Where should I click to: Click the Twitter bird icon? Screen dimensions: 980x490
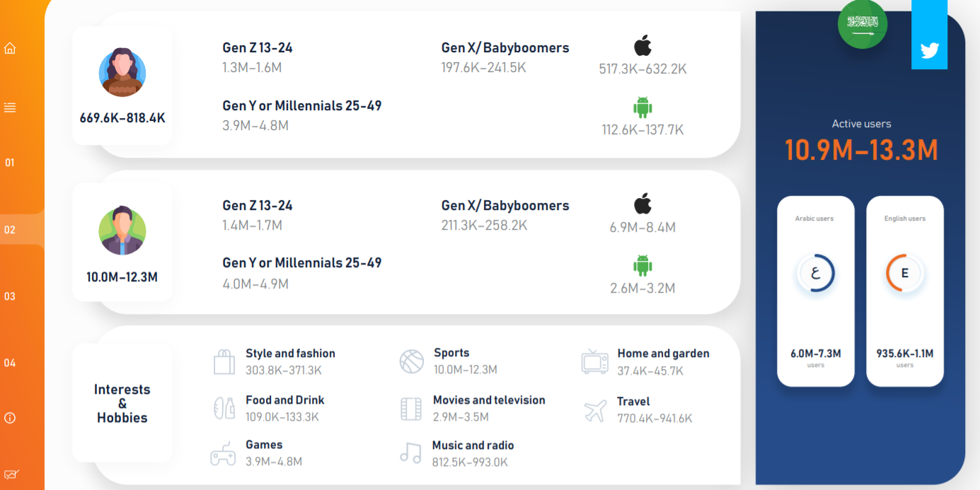click(x=929, y=50)
